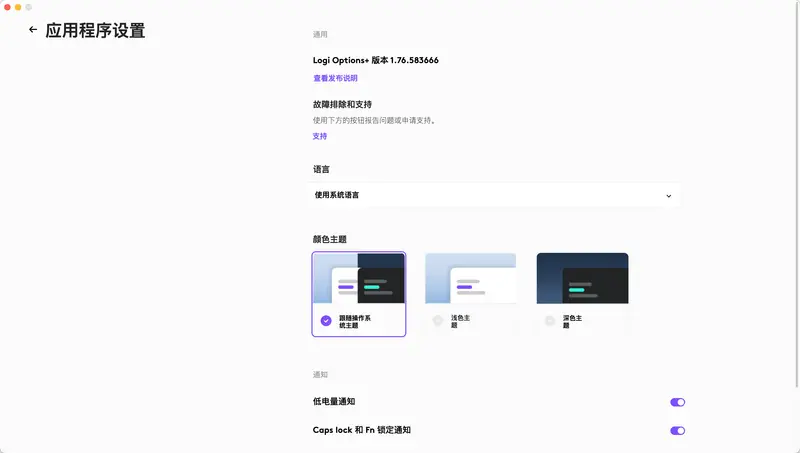Screen dimensions: 800x453
Task: Toggle Caps lock 和 Fn 锁定通知 switch
Action: point(678,431)
